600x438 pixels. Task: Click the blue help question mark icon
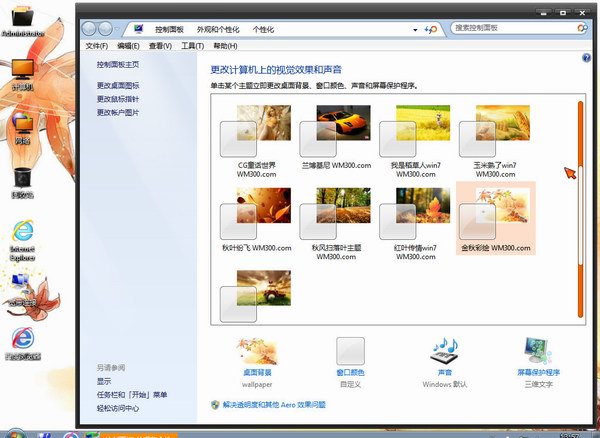click(x=585, y=58)
